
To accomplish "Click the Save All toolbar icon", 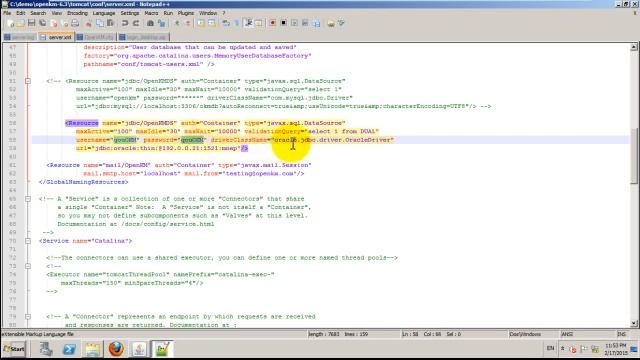I will 42,23.
